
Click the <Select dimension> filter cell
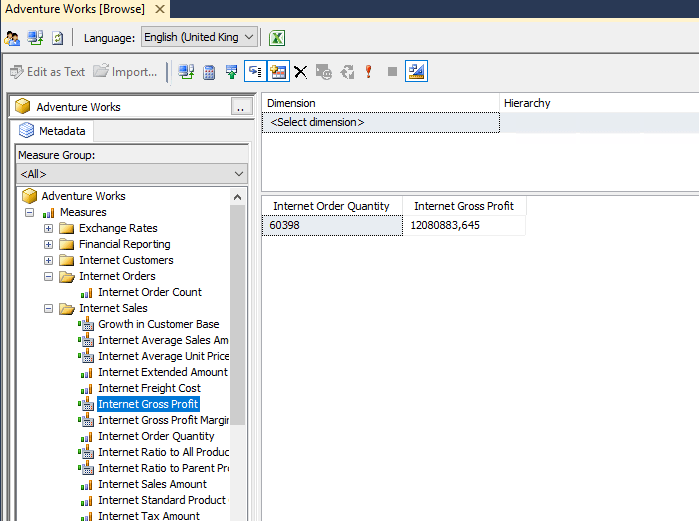click(381, 123)
